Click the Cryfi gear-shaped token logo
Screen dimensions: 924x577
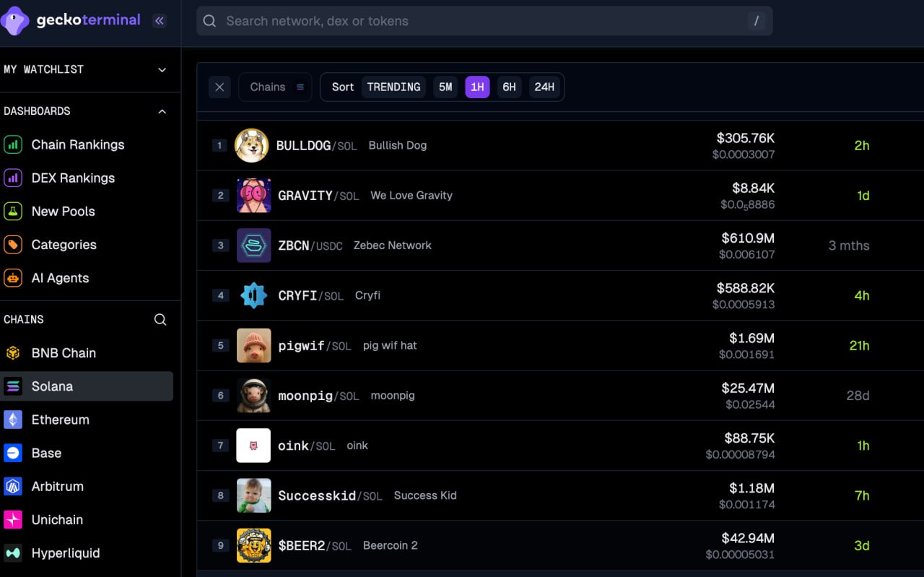coord(253,295)
